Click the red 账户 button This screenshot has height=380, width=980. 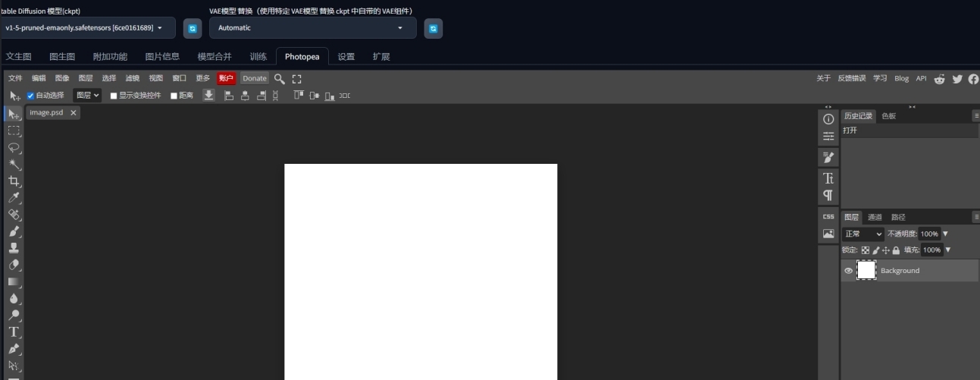226,78
